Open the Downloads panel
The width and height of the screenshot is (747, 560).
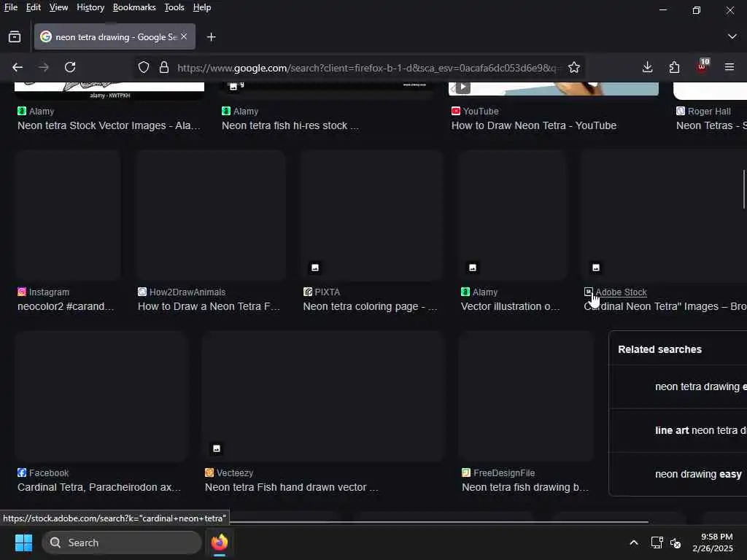[x=648, y=67]
